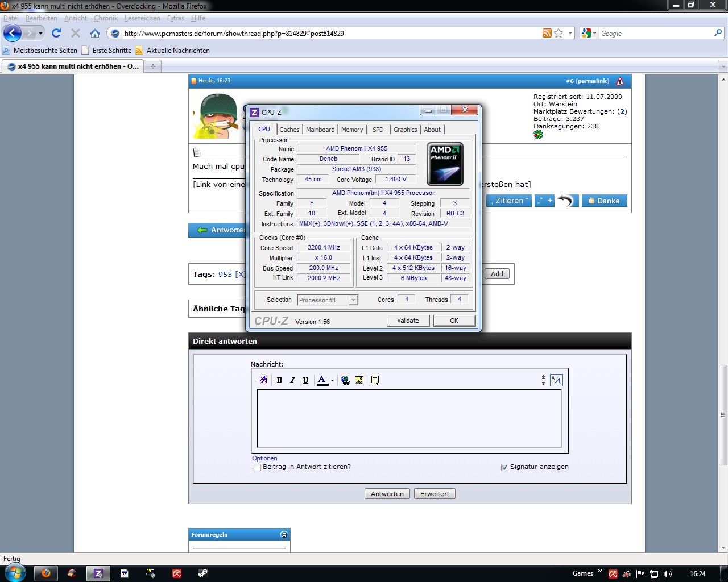The height and width of the screenshot is (582, 728).
Task: Click the page vertical scrollbar thumb
Action: tap(723, 414)
